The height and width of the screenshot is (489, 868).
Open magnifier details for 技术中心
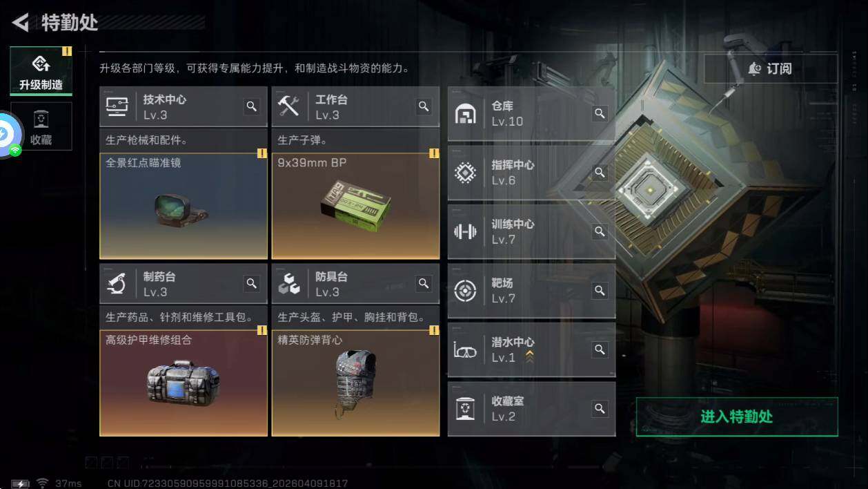[x=252, y=106]
